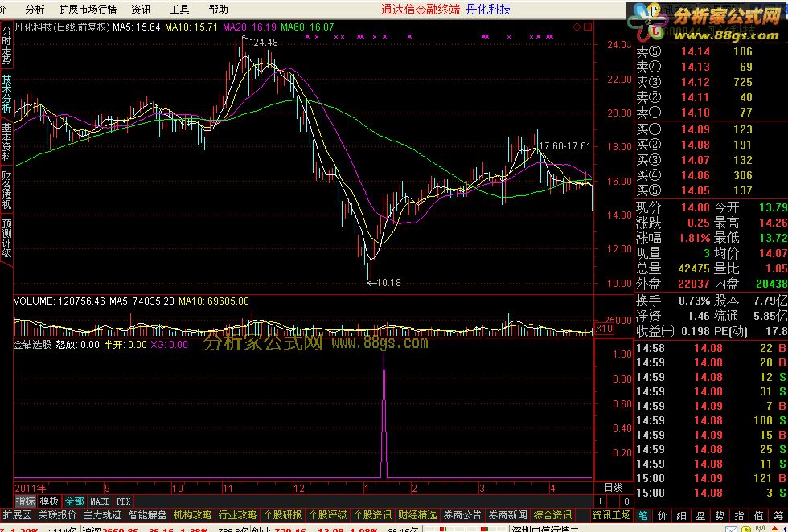The image size is (788, 532).
Task: Click the X10 scale marker on the volume pane
Action: (x=604, y=329)
